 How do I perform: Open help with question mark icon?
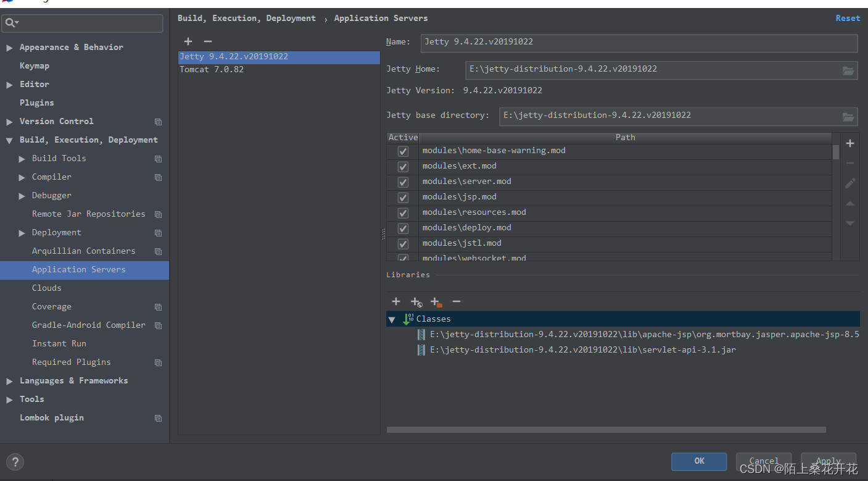(x=15, y=461)
